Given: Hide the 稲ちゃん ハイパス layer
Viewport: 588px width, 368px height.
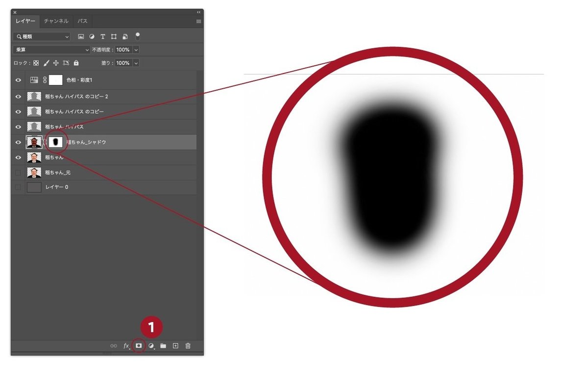Looking at the screenshot, I should point(18,127).
